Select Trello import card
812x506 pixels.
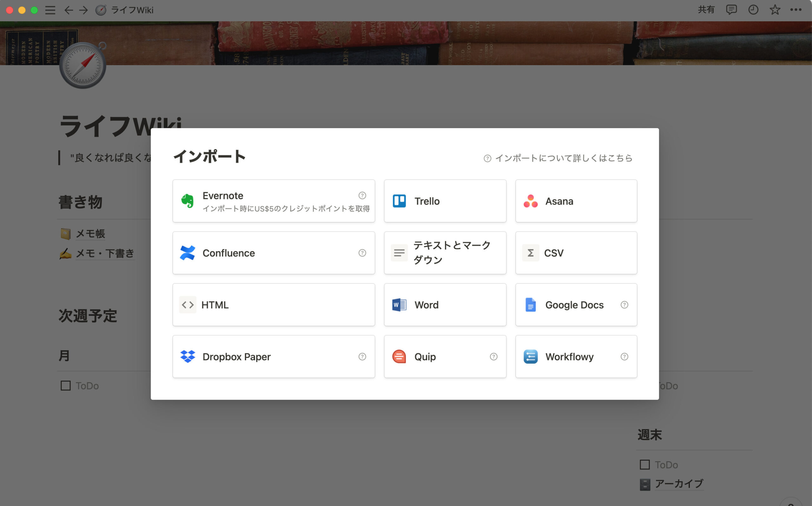(x=445, y=201)
